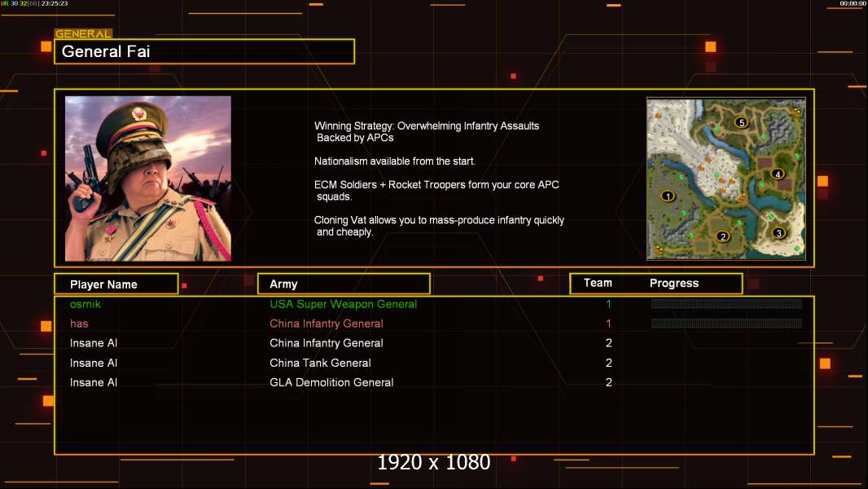Click the General Fai portrait image
The width and height of the screenshot is (868, 489).
148,178
